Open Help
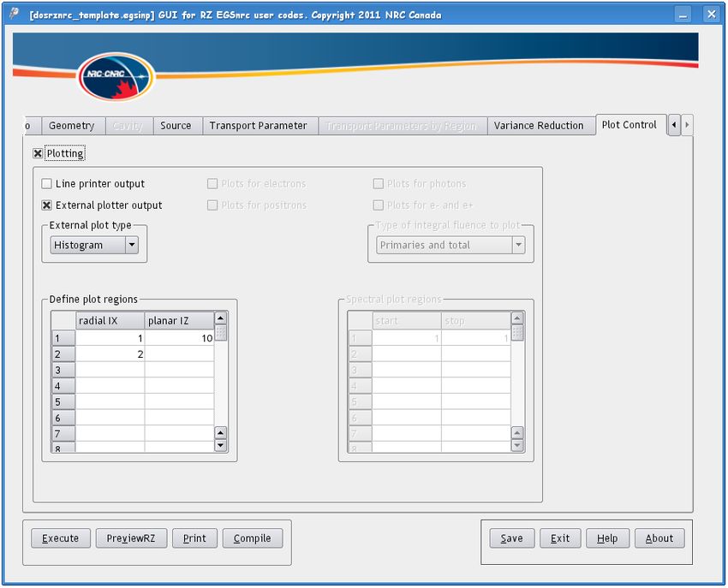The image size is (728, 588). click(608, 538)
